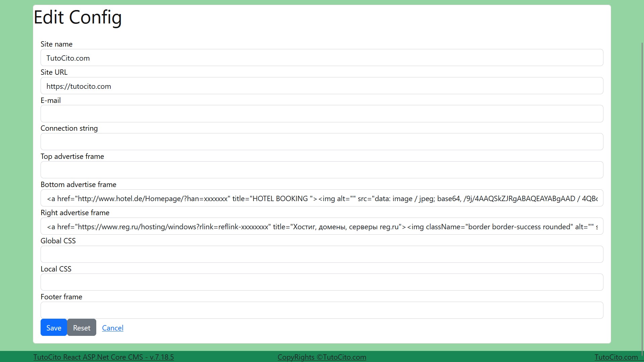Click the Top advertise frame field
The width and height of the screenshot is (644, 362).
coord(322,170)
